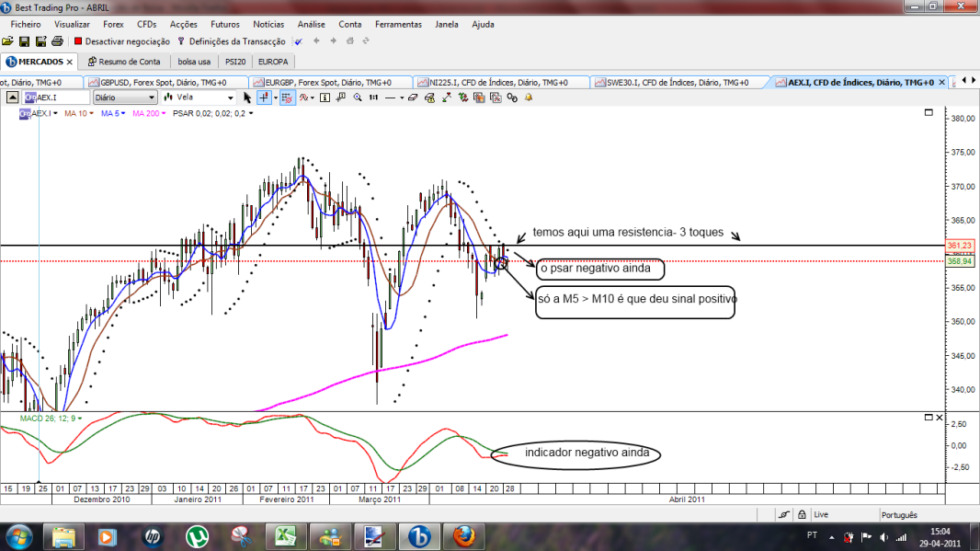
Task: Click the chart template icon with red mark
Action: 496,98
